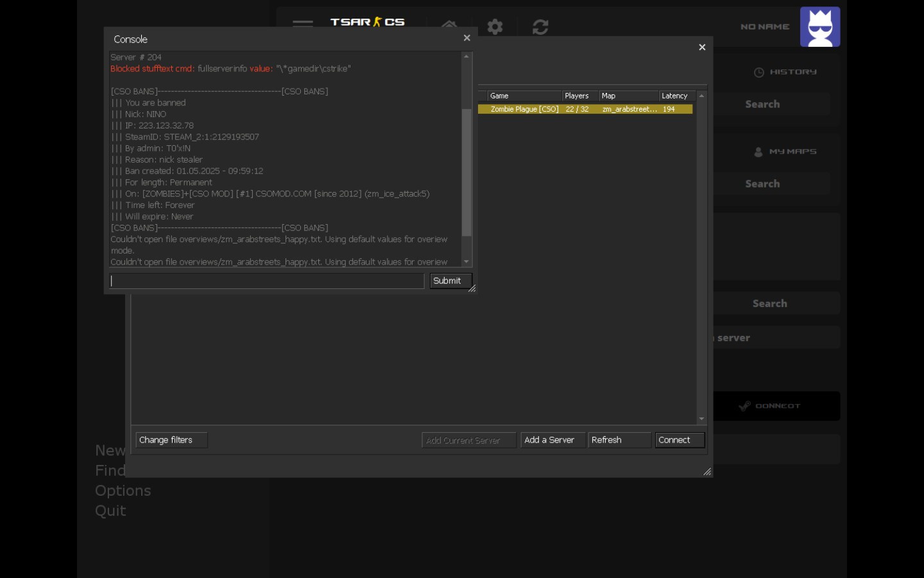Viewport: 924px width, 578px height.
Task: Click the History clock icon
Action: click(x=758, y=73)
